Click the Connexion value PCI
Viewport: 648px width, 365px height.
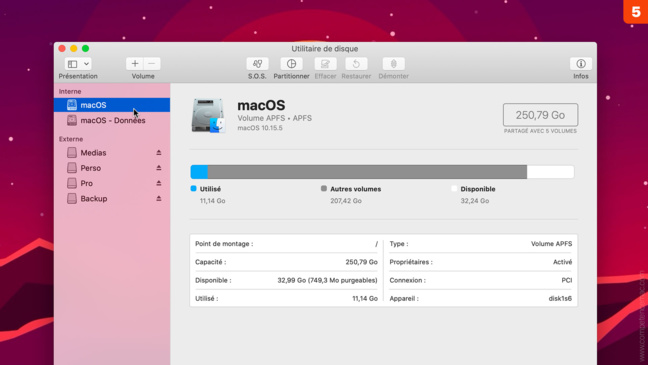567,280
